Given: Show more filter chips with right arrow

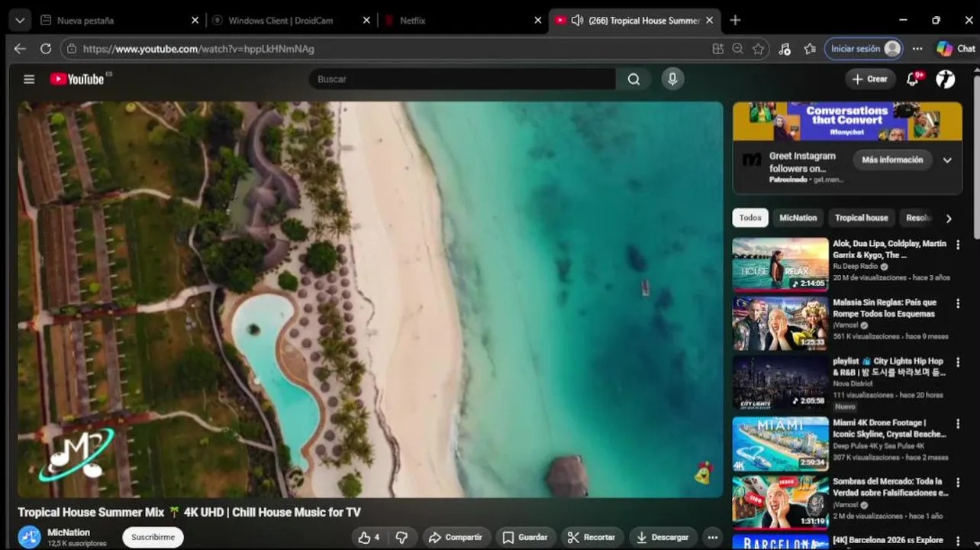Looking at the screenshot, I should (949, 218).
